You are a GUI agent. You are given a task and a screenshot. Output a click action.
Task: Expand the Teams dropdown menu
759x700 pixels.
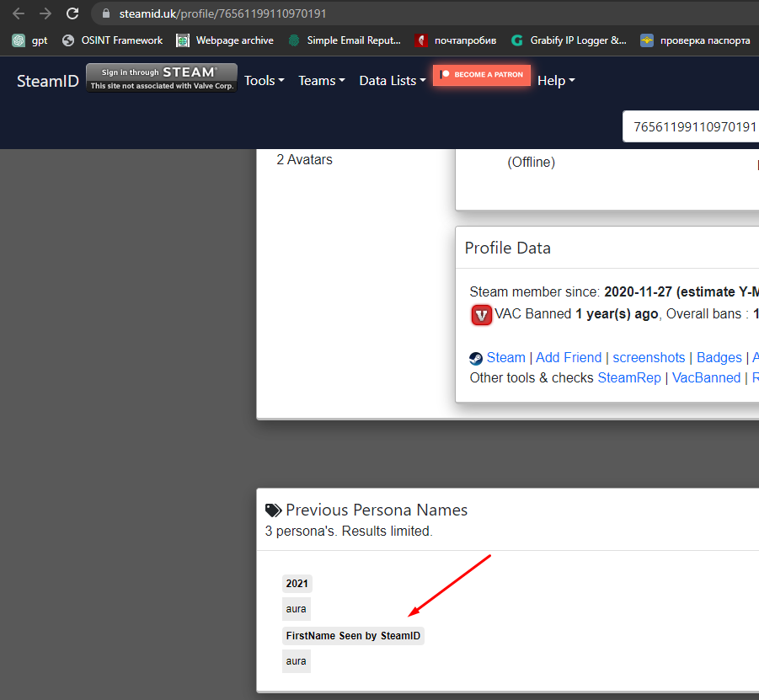pyautogui.click(x=322, y=81)
